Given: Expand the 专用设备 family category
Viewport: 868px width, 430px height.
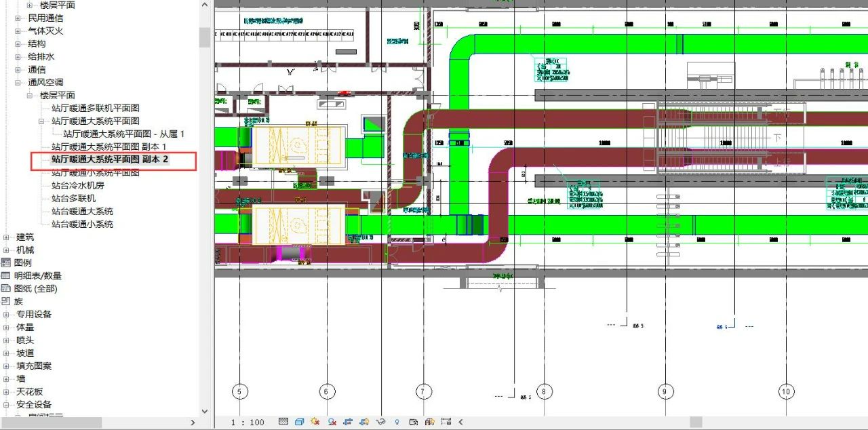Looking at the screenshot, I should coord(6,315).
